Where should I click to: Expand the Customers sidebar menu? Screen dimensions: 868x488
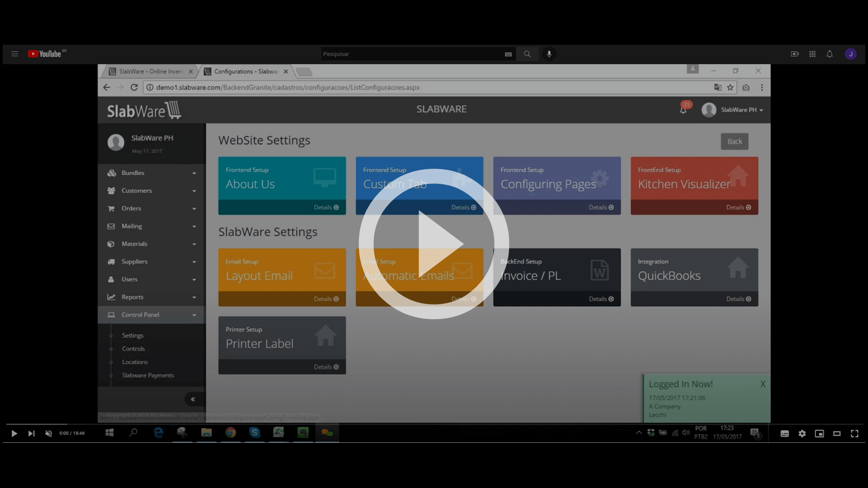coord(151,191)
